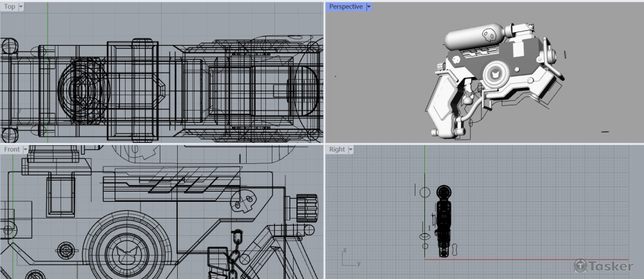This screenshot has width=644, height=279.
Task: Open the Top viewport dropdown arrow
Action: pyautogui.click(x=21, y=6)
